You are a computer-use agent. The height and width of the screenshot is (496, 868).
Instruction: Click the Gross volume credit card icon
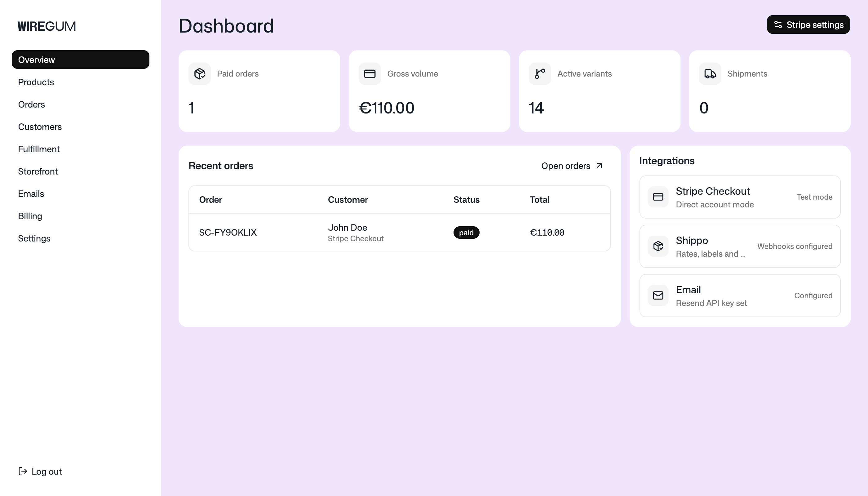pyautogui.click(x=370, y=73)
